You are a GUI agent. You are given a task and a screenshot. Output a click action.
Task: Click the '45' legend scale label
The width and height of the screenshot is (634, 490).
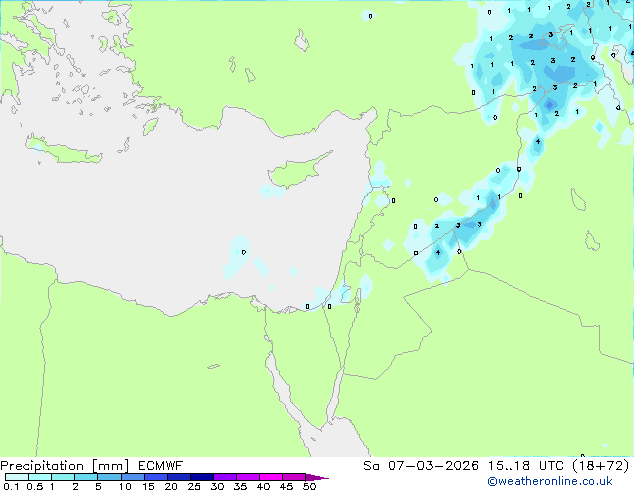[x=287, y=486]
